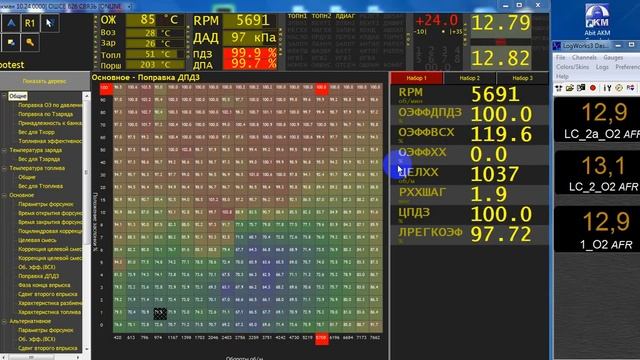Click the РХХШАГ value 1.9
640x360 pixels.
coord(488,194)
